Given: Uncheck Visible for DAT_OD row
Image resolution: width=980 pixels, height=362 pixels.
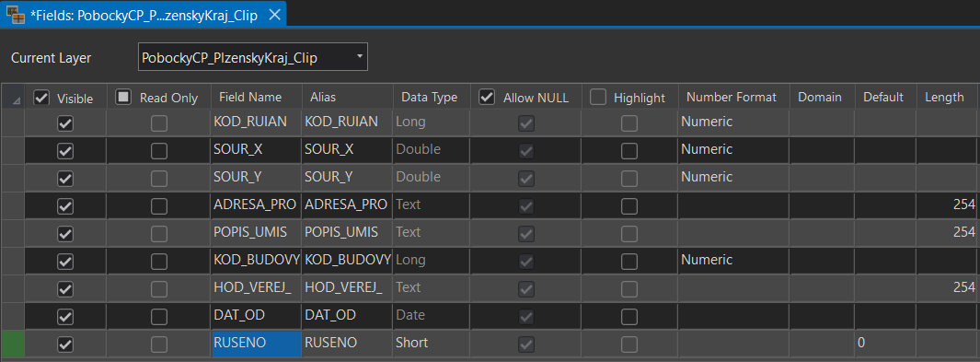Looking at the screenshot, I should tap(65, 316).
